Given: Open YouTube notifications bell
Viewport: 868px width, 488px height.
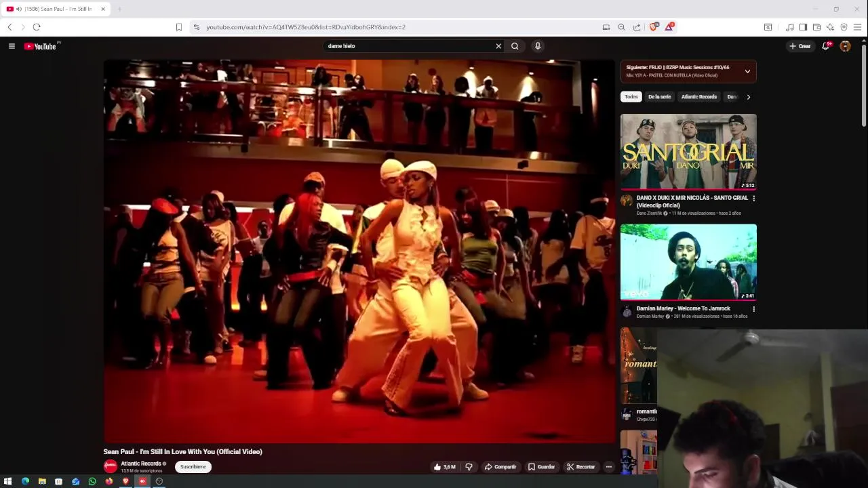Looking at the screenshot, I should 826,46.
